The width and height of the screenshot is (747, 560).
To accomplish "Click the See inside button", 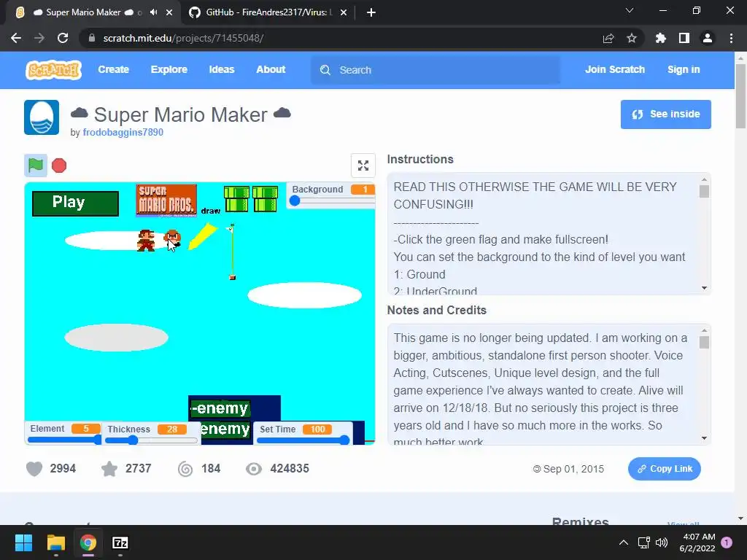I will tap(665, 114).
